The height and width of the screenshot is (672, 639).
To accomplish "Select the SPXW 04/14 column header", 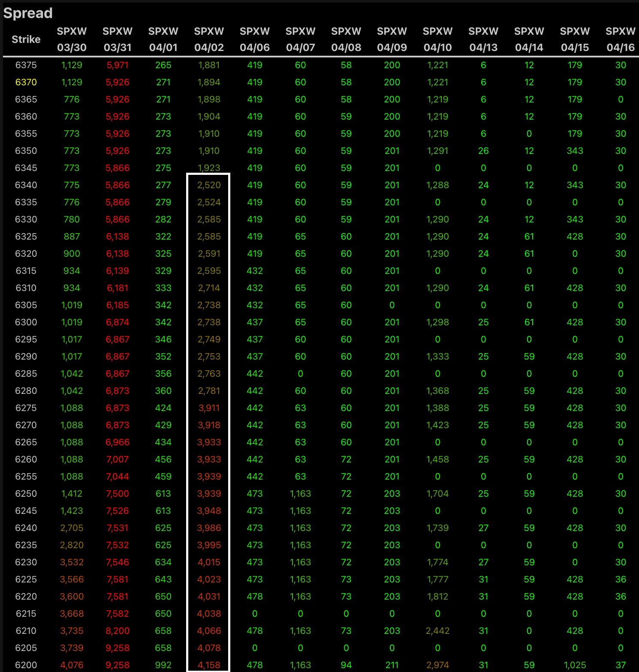I will click(529, 39).
